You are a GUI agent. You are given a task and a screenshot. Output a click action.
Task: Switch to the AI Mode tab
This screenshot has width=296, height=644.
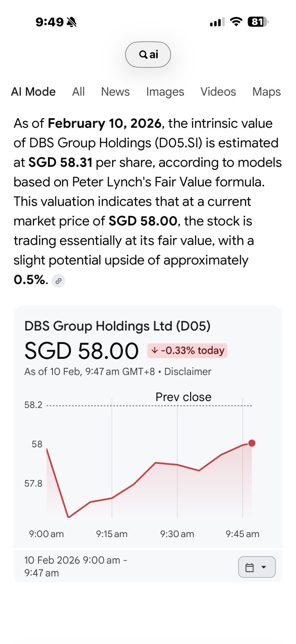click(x=33, y=92)
